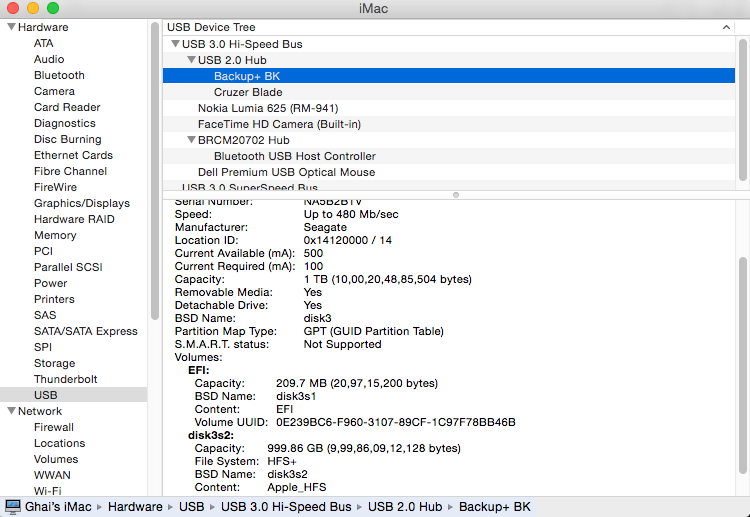Screen dimensions: 750x517
Task: Click the USB Device Tree sort chevron
Action: [726, 27]
